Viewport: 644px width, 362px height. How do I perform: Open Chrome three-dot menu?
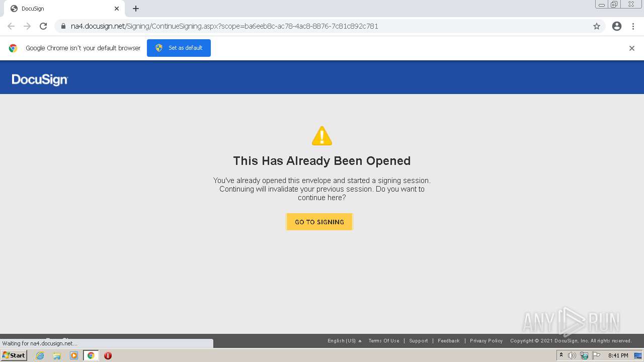pos(633,26)
